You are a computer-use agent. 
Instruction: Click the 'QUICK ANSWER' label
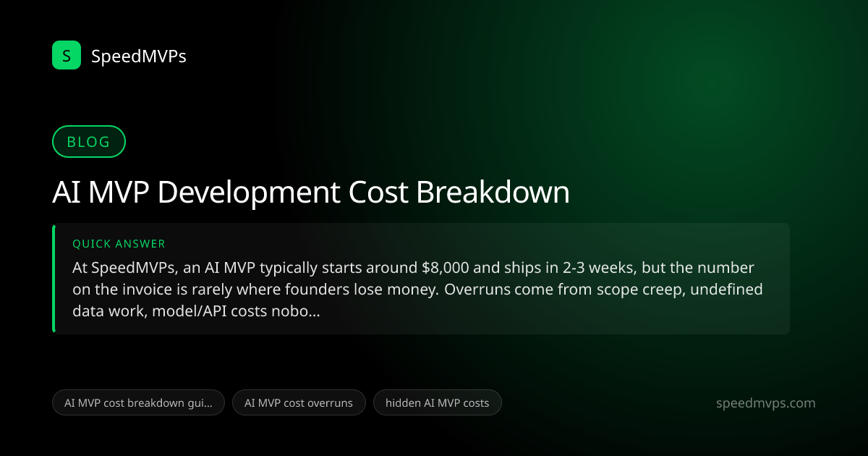click(x=119, y=244)
